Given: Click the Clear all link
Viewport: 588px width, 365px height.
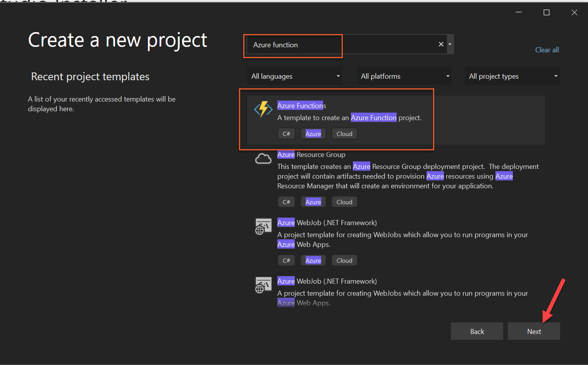Looking at the screenshot, I should pyautogui.click(x=547, y=50).
